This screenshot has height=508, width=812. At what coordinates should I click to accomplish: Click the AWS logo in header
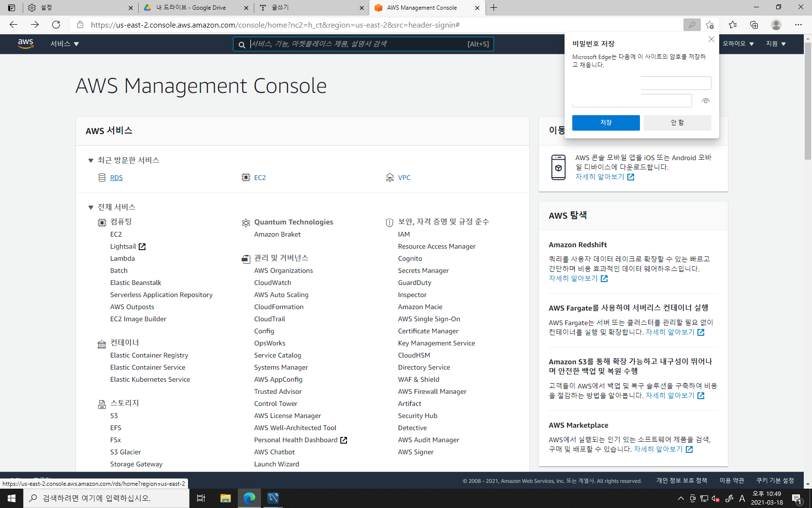(x=26, y=44)
